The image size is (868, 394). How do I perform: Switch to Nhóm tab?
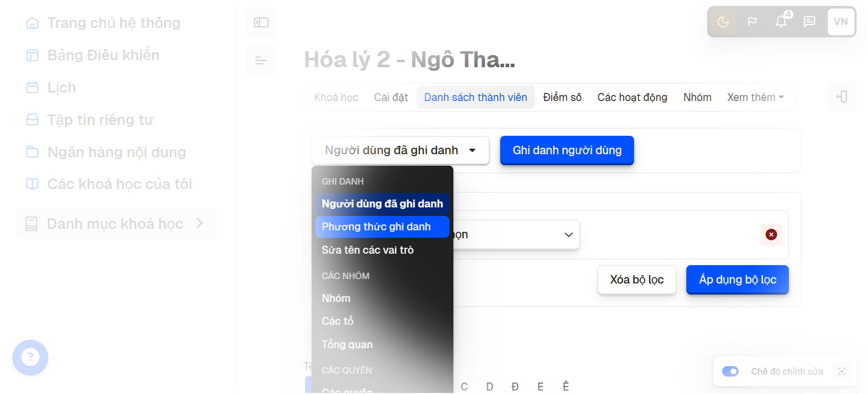[x=697, y=98]
